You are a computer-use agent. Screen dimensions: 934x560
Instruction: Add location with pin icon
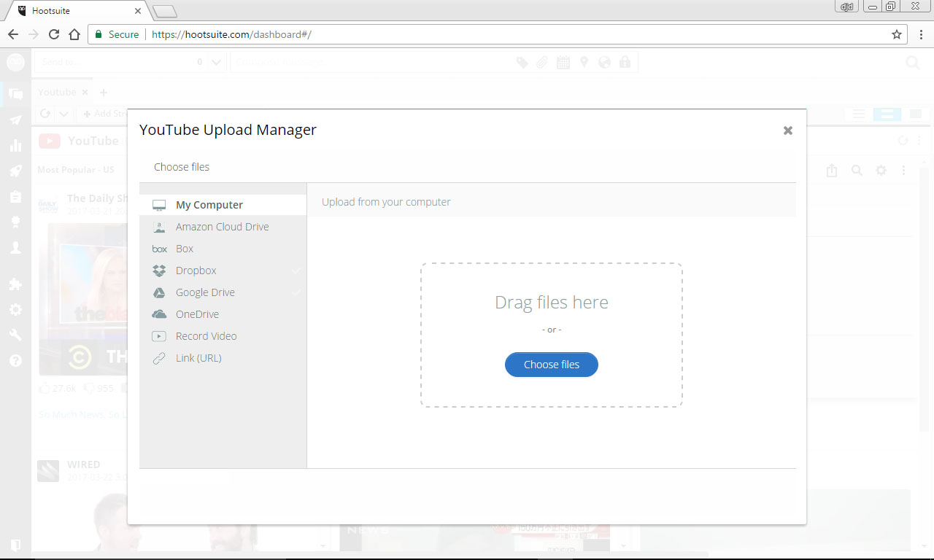[x=584, y=63]
